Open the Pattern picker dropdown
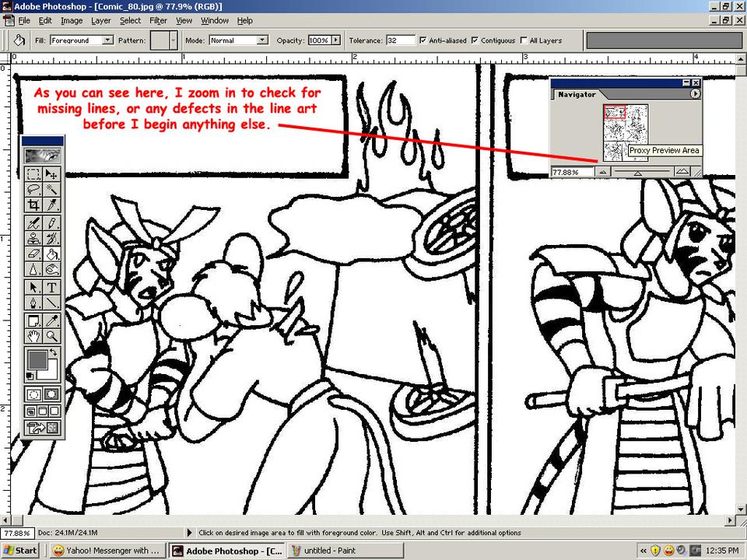This screenshot has height=560, width=747. tap(174, 40)
